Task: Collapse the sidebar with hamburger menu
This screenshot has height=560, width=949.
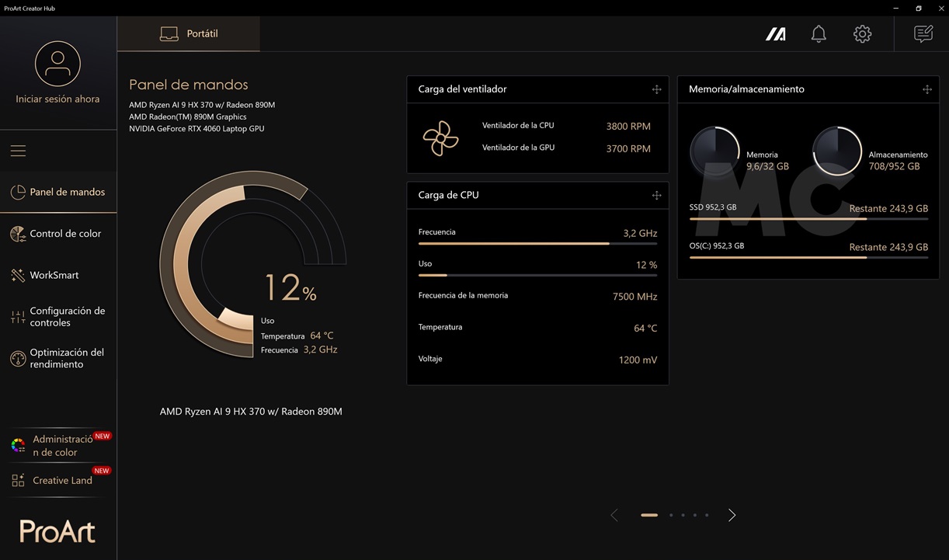Action: 18,151
